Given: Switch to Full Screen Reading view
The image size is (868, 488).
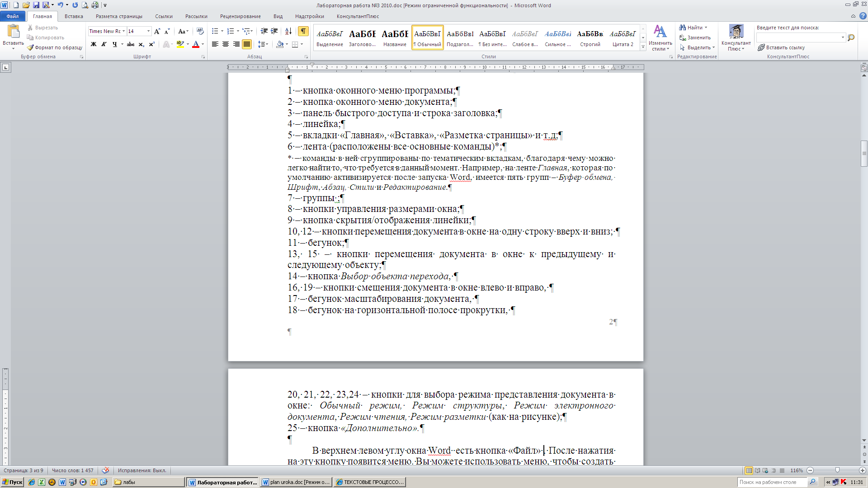Looking at the screenshot, I should click(x=758, y=470).
